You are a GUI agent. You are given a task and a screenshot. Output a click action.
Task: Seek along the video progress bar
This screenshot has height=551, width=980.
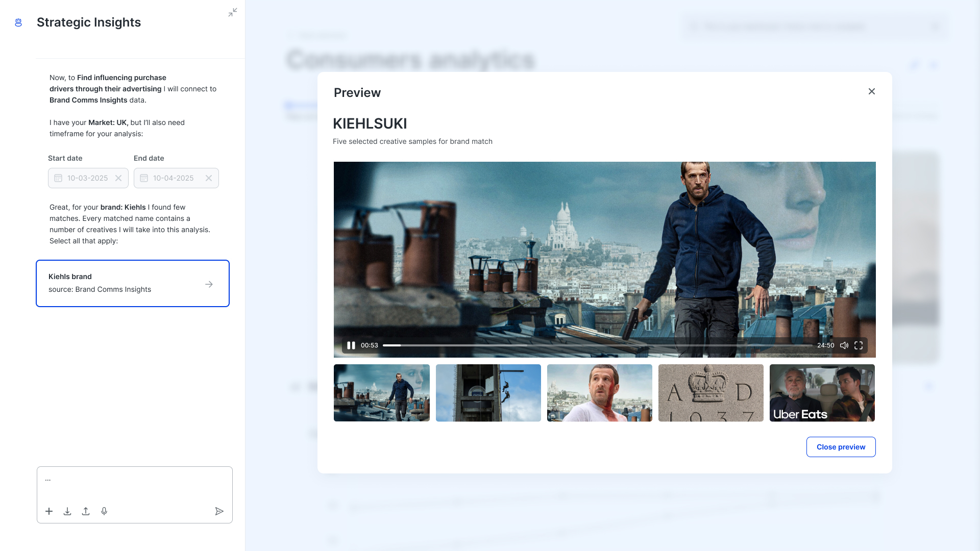pyautogui.click(x=598, y=345)
